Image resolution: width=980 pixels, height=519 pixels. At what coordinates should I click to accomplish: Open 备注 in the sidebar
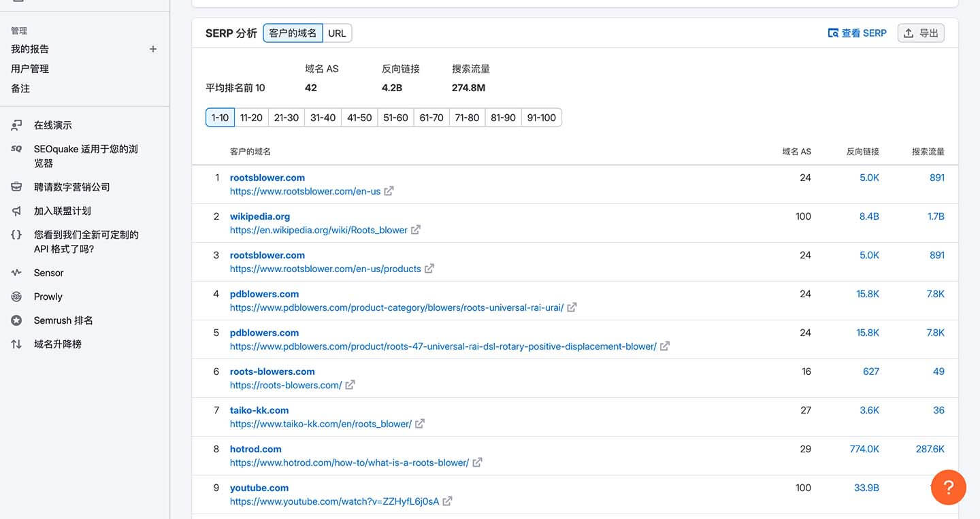point(20,88)
